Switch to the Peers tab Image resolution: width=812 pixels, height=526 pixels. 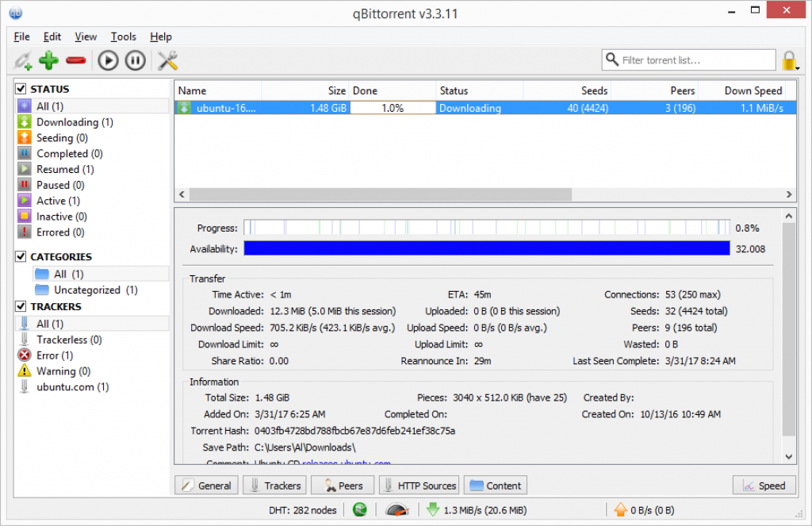coord(343,486)
